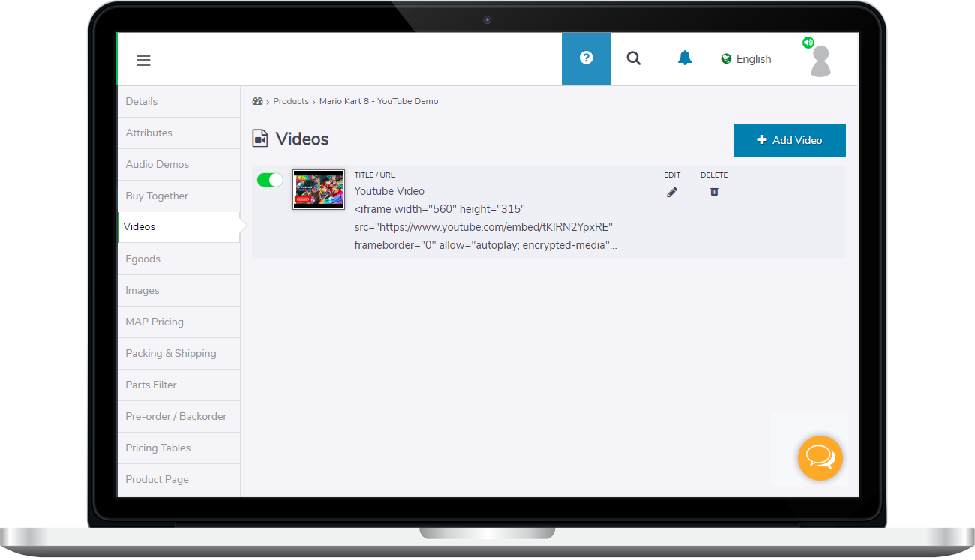975x560 pixels.
Task: Open the Mario Kart video thumbnail
Action: click(318, 189)
